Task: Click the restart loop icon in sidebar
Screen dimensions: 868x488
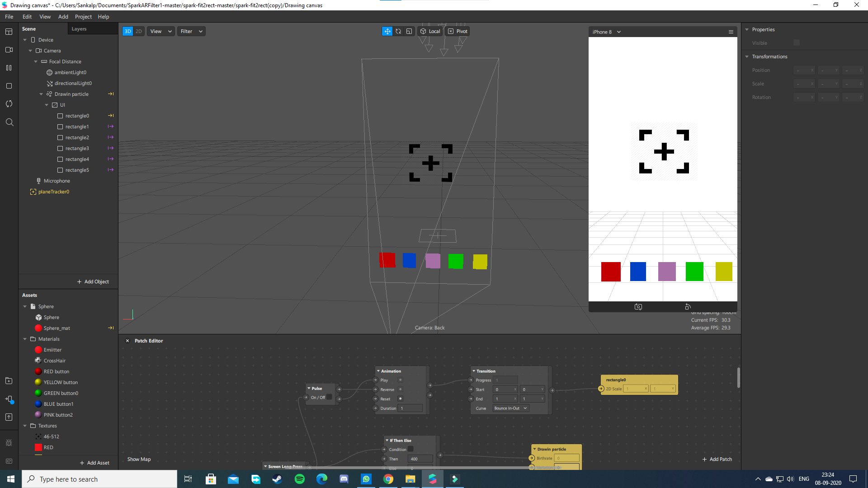Action: [9, 104]
